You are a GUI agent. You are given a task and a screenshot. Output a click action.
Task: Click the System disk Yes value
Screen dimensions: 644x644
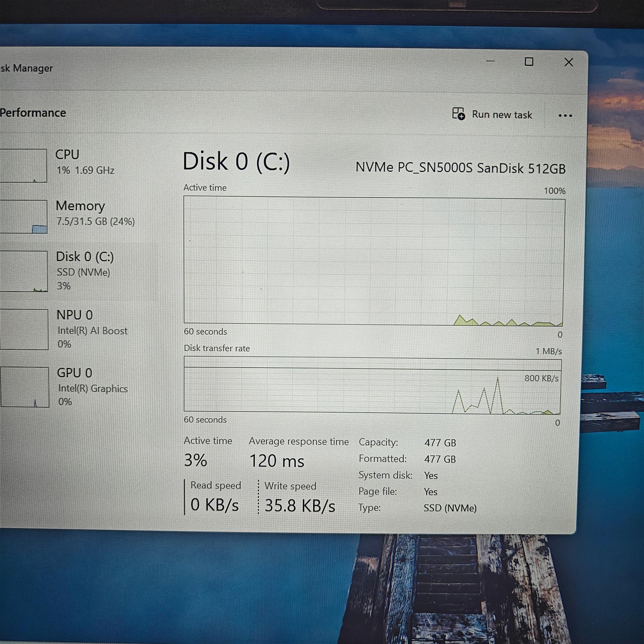[x=431, y=475]
